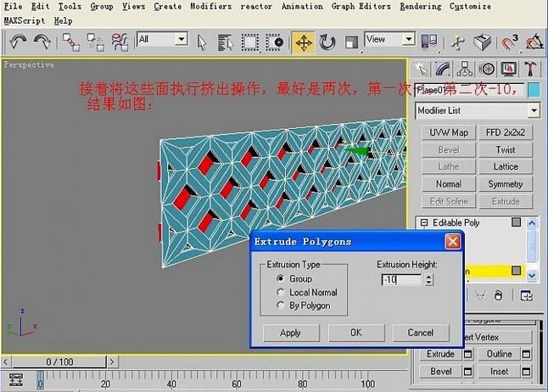Click the UVW Map modifier button
548x392 pixels.
[x=449, y=132]
